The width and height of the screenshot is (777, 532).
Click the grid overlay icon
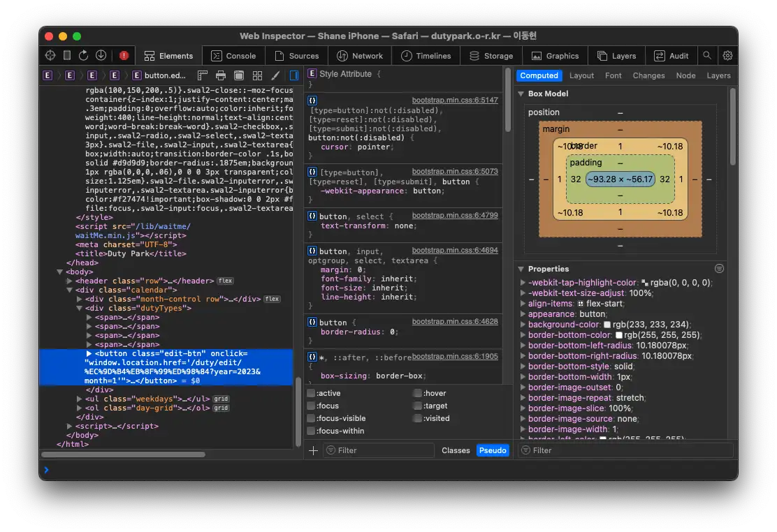(x=257, y=75)
